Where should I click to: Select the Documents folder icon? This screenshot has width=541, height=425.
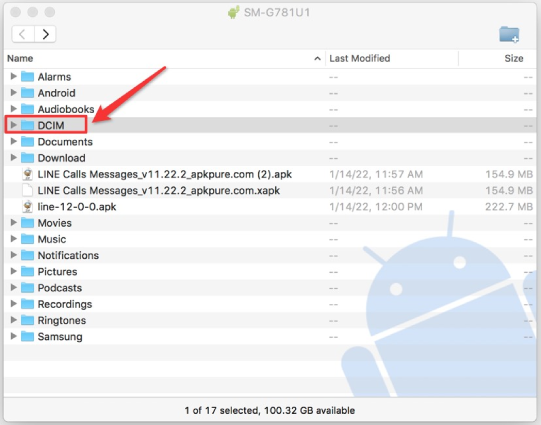tap(27, 141)
